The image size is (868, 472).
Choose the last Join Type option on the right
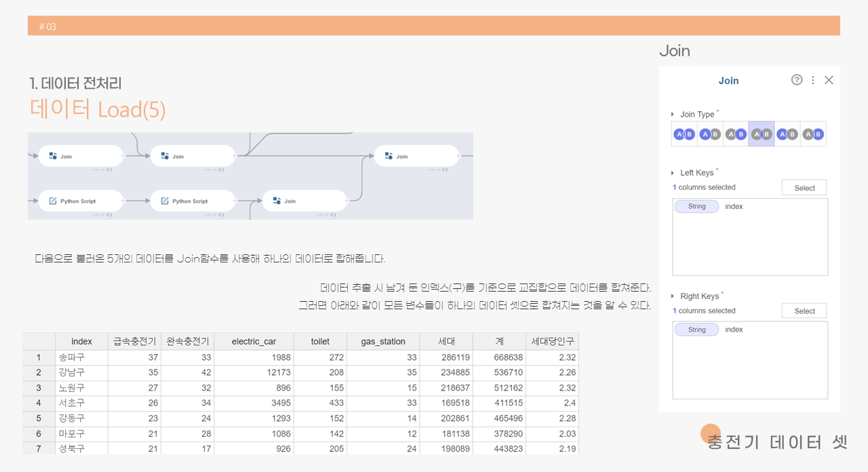(x=812, y=134)
